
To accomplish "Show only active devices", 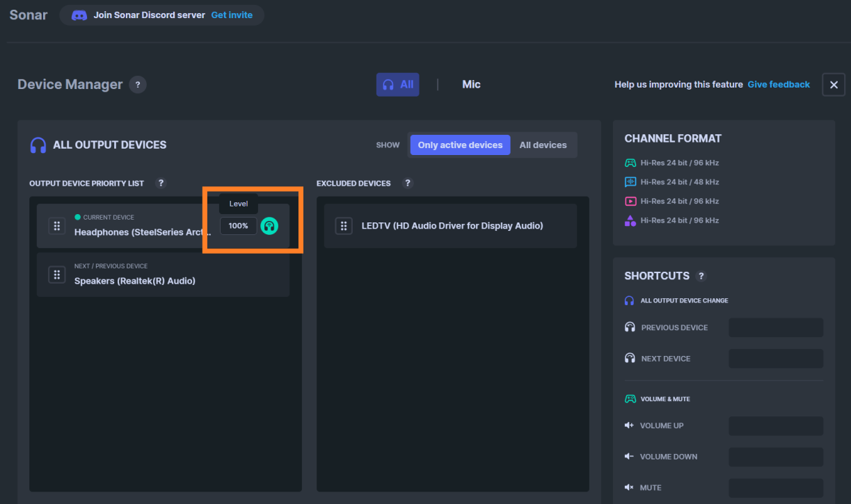I will tap(460, 145).
